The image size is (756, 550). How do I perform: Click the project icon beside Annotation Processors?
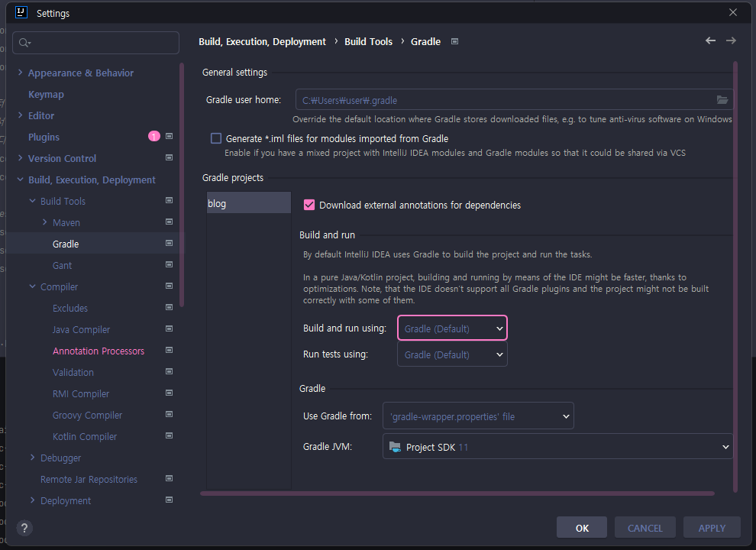pos(170,350)
